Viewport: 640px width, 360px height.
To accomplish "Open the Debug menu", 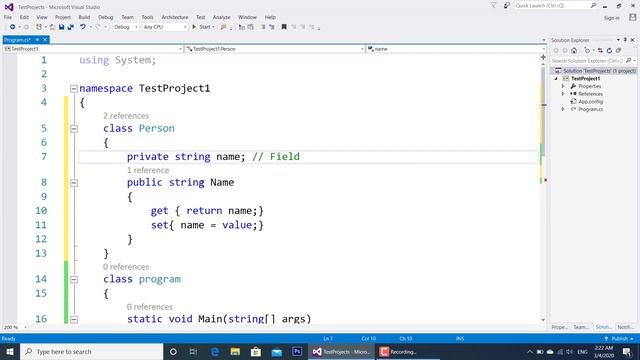I will coord(105,17).
